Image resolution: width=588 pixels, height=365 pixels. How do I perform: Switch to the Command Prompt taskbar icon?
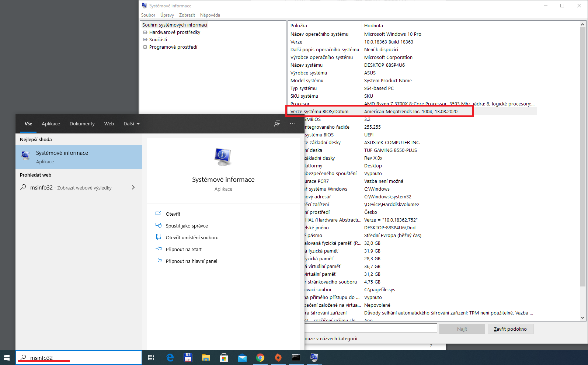tap(296, 358)
